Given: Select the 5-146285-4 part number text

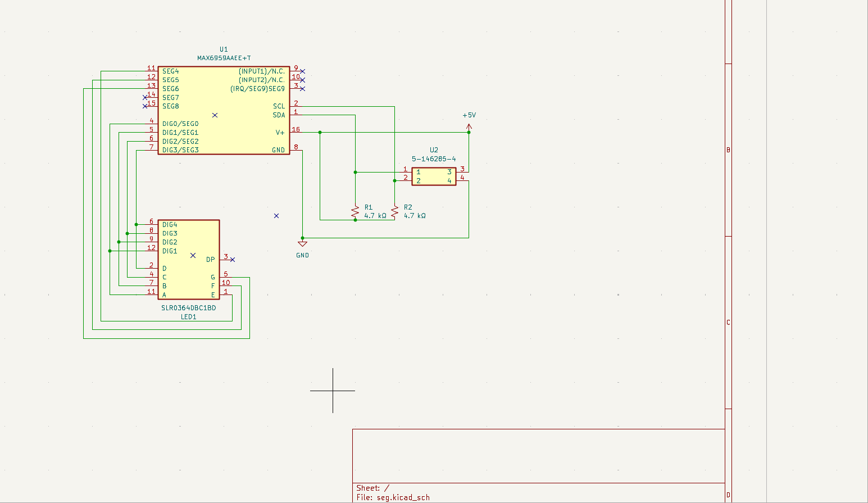Looking at the screenshot, I should click(x=434, y=159).
